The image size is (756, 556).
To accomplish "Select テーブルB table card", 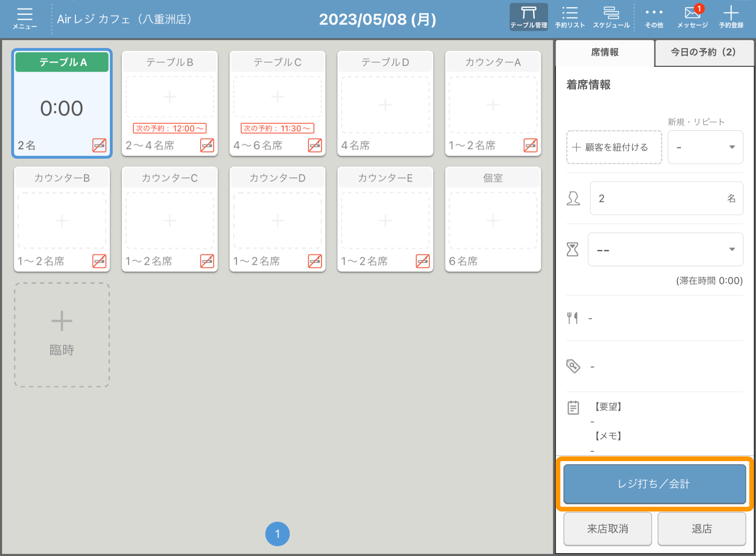I will click(170, 102).
